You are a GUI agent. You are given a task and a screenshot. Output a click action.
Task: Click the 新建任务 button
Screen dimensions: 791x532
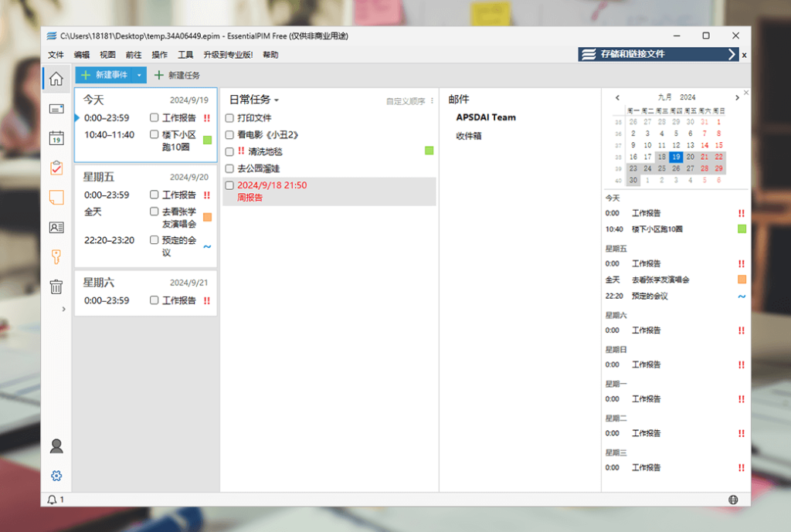click(177, 75)
